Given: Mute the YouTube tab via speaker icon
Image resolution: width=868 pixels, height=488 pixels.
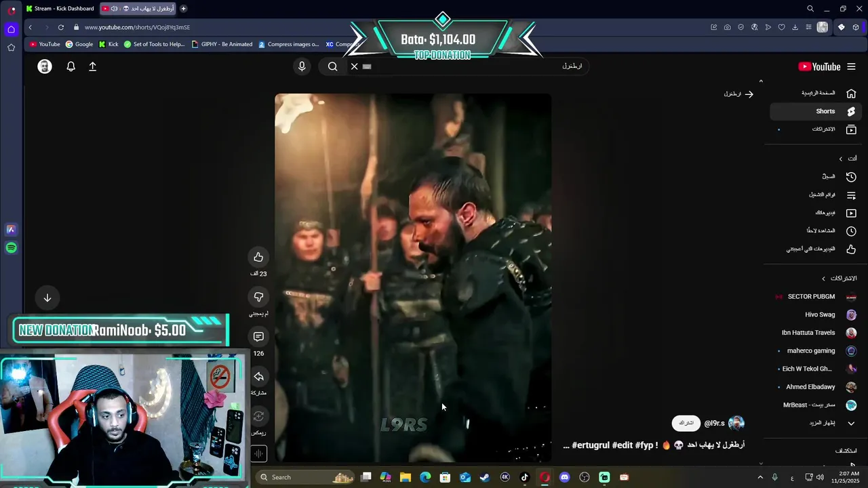Looking at the screenshot, I should pos(114,9).
